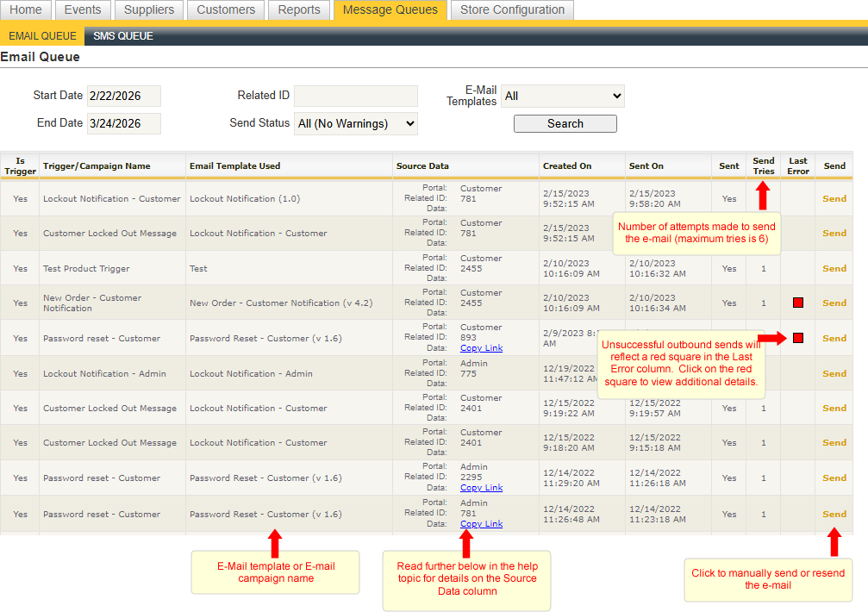The height and width of the screenshot is (612, 868).
Task: Select the EMAIL QUEUE tab
Action: point(42,35)
